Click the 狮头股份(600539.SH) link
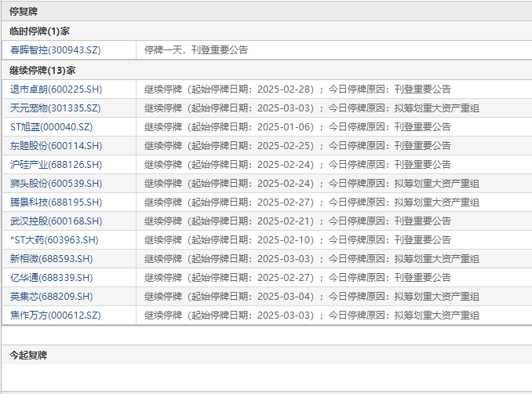The height and width of the screenshot is (394, 532). (56, 184)
